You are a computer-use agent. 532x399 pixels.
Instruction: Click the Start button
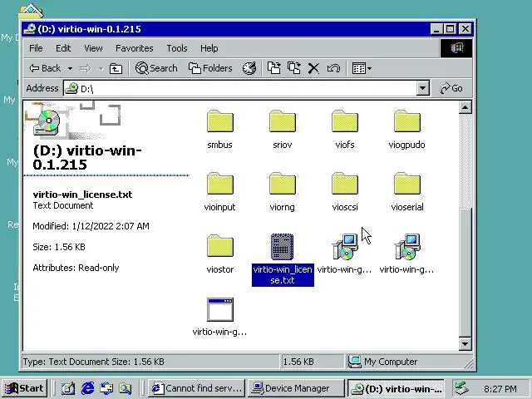click(24, 388)
